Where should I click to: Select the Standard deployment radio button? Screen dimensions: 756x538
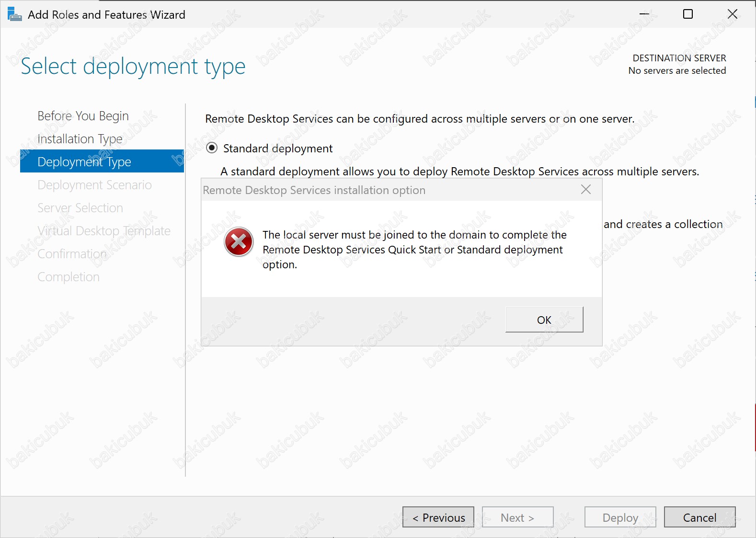(x=212, y=148)
